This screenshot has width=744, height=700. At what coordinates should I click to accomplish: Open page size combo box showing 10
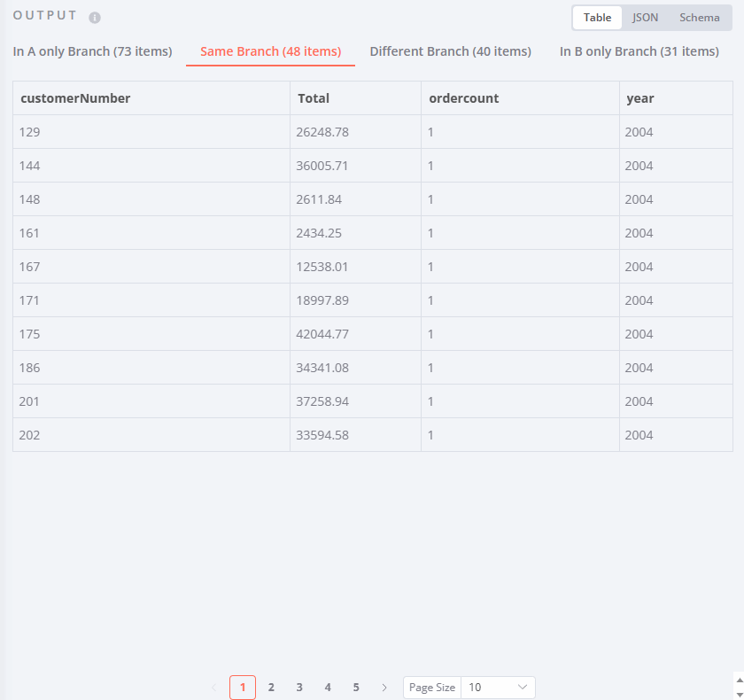pyautogui.click(x=498, y=687)
